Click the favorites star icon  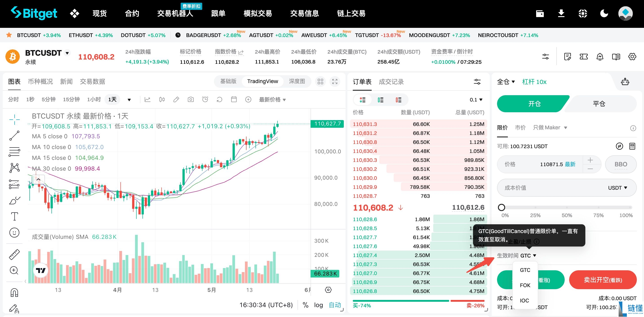(x=9, y=35)
